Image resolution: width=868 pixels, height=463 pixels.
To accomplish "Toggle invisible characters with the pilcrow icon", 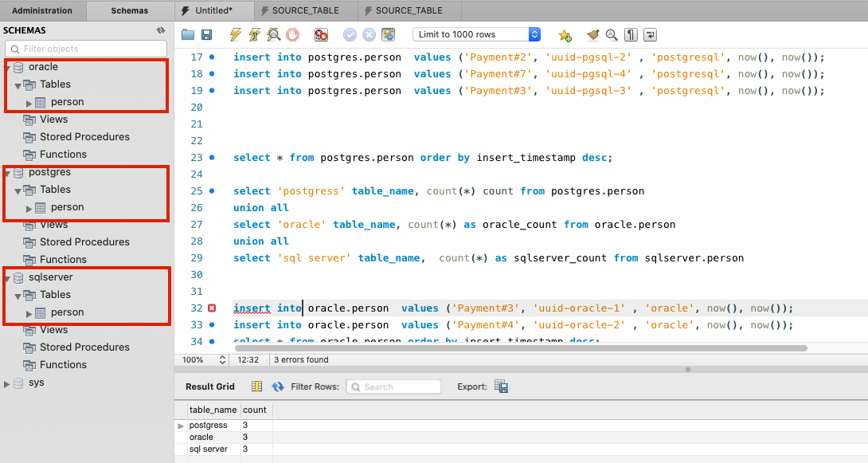I will click(x=631, y=34).
